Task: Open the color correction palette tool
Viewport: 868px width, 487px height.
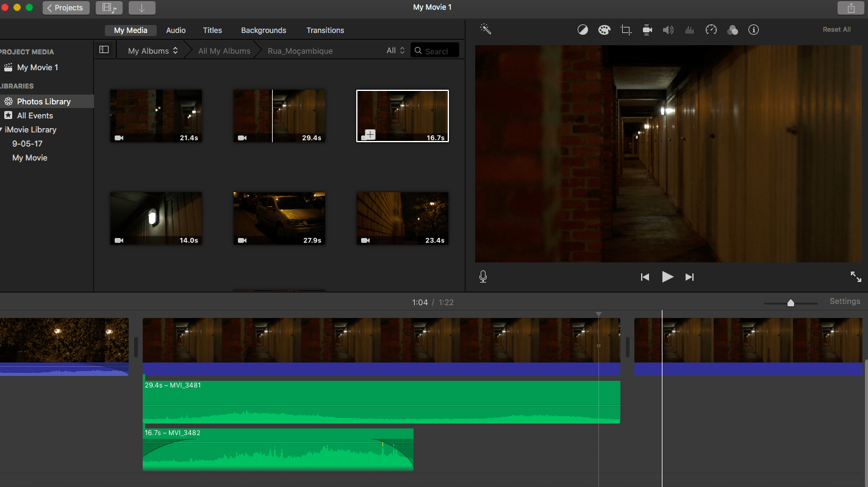Action: click(x=604, y=30)
